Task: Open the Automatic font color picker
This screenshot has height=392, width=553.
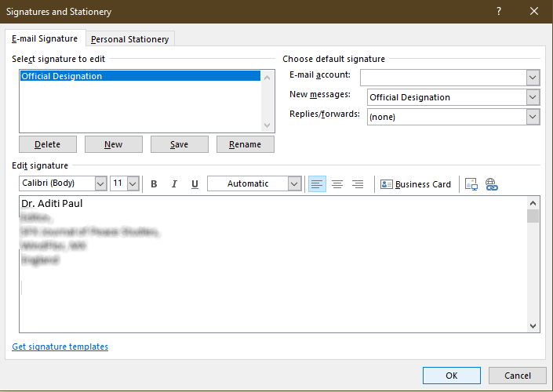Action: coord(294,183)
